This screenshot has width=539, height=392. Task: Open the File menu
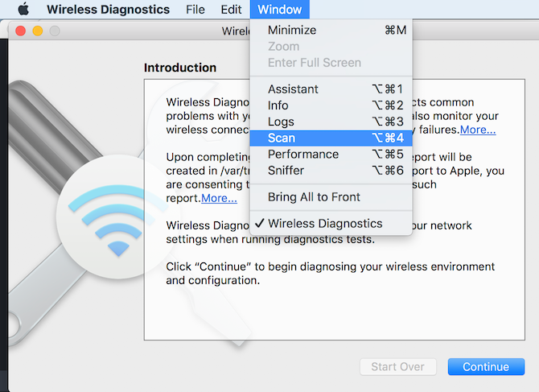click(195, 10)
